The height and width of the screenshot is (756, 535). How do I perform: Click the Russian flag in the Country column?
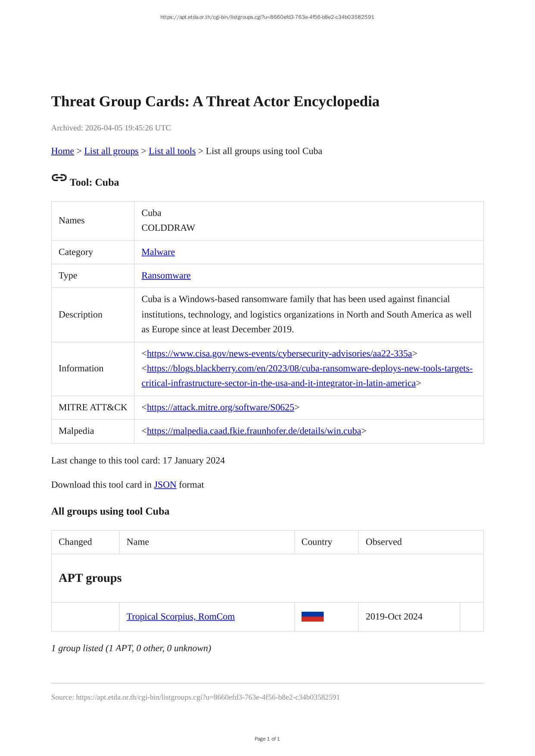coord(312,617)
